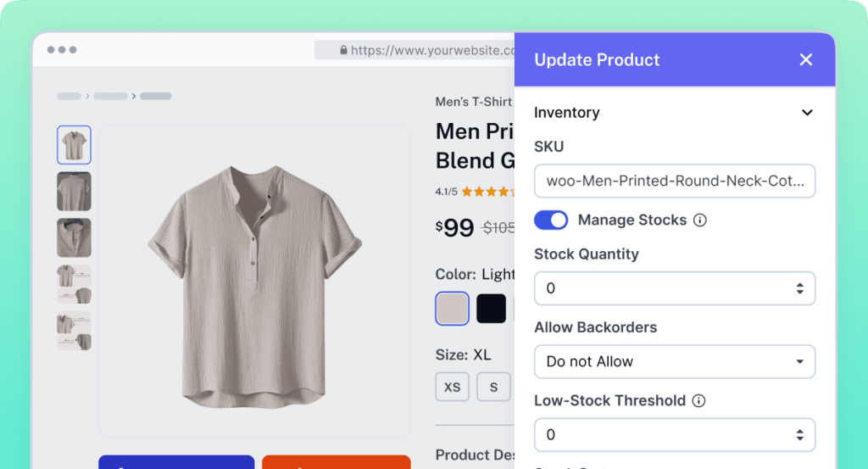The width and height of the screenshot is (868, 469).
Task: Select the fifth product thumbnail
Action: point(74,331)
